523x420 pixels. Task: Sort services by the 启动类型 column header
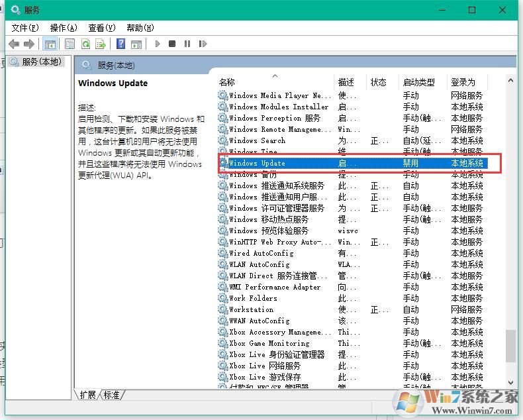[418, 82]
